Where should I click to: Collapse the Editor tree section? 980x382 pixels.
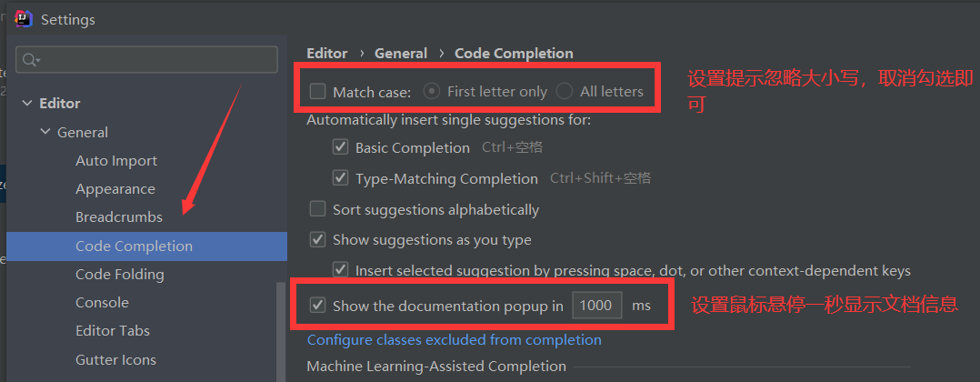[27, 104]
